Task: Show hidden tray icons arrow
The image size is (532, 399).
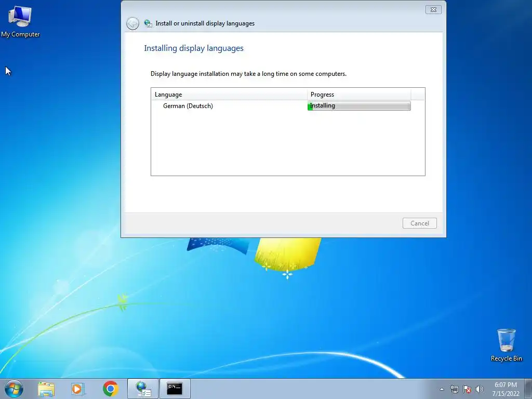Action: click(x=442, y=389)
